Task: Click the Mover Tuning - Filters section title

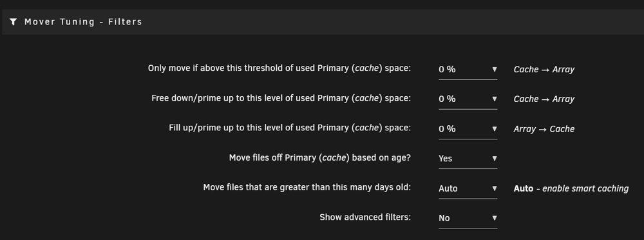Action: (83, 22)
